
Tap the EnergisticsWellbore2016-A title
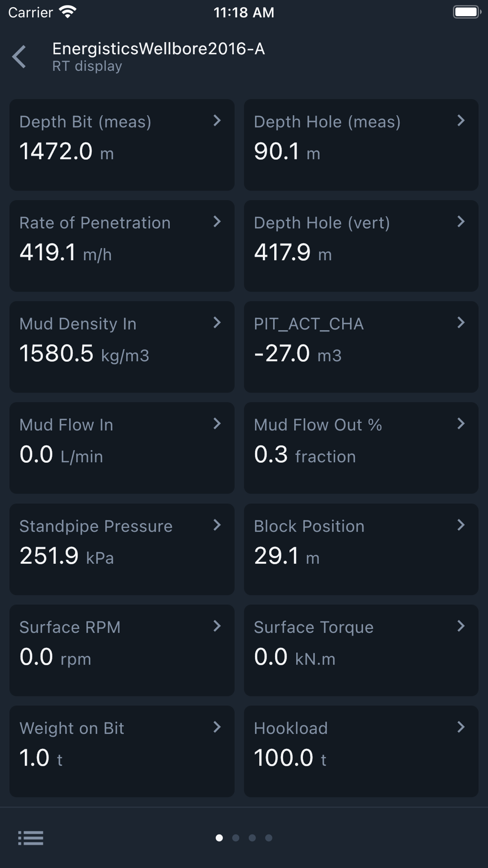[158, 49]
